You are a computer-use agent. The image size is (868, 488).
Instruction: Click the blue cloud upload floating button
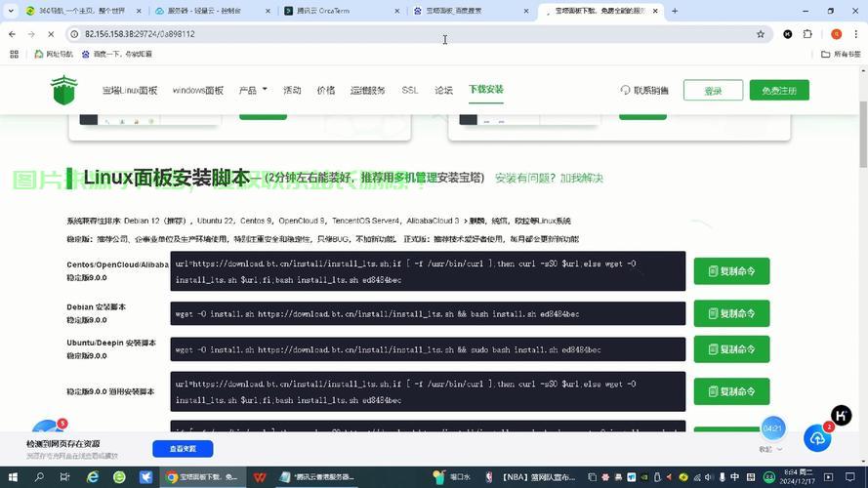pos(817,439)
